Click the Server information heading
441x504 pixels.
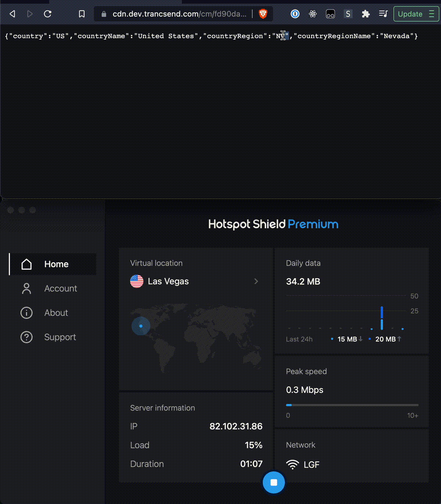coord(162,408)
